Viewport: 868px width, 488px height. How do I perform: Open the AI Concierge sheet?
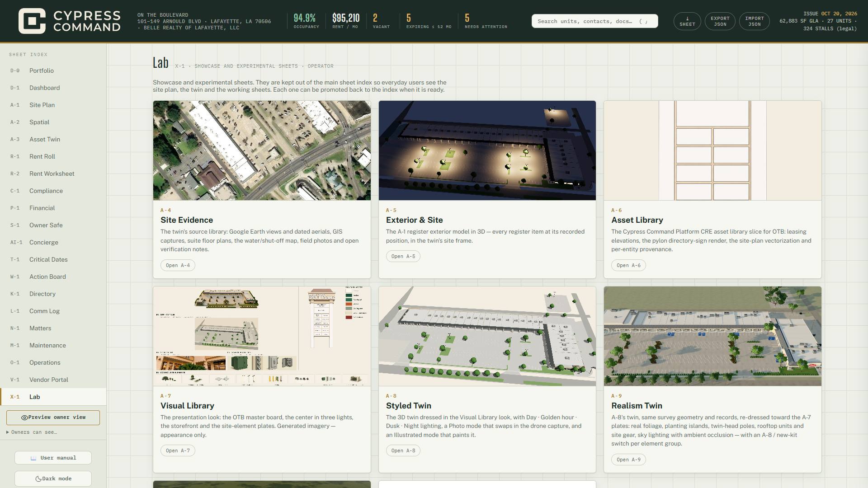coord(53,242)
